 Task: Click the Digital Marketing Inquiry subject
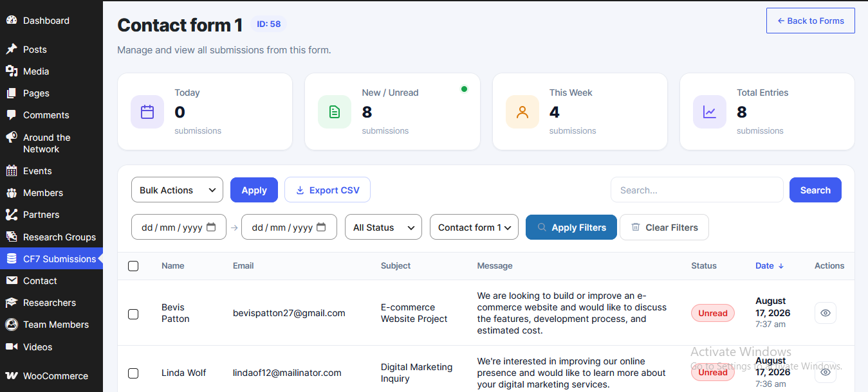pyautogui.click(x=416, y=373)
